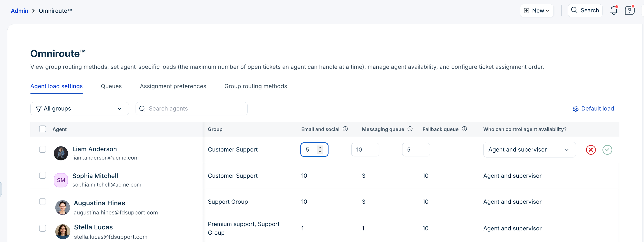Select all agents with the header checkbox
The height and width of the screenshot is (242, 644).
pyautogui.click(x=42, y=129)
